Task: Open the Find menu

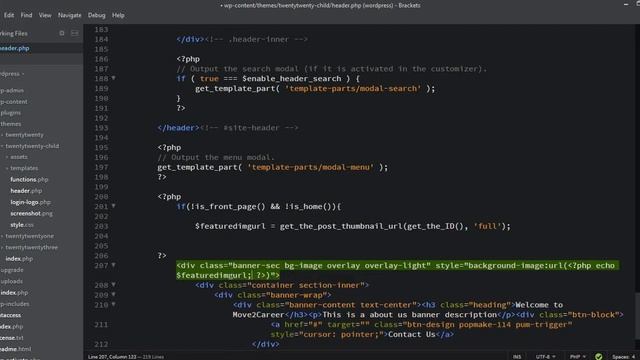Action: tap(26, 15)
